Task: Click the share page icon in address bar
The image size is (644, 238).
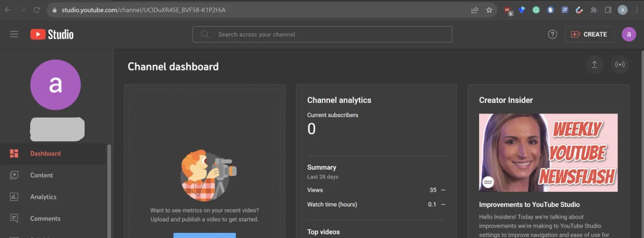Action: point(475,10)
